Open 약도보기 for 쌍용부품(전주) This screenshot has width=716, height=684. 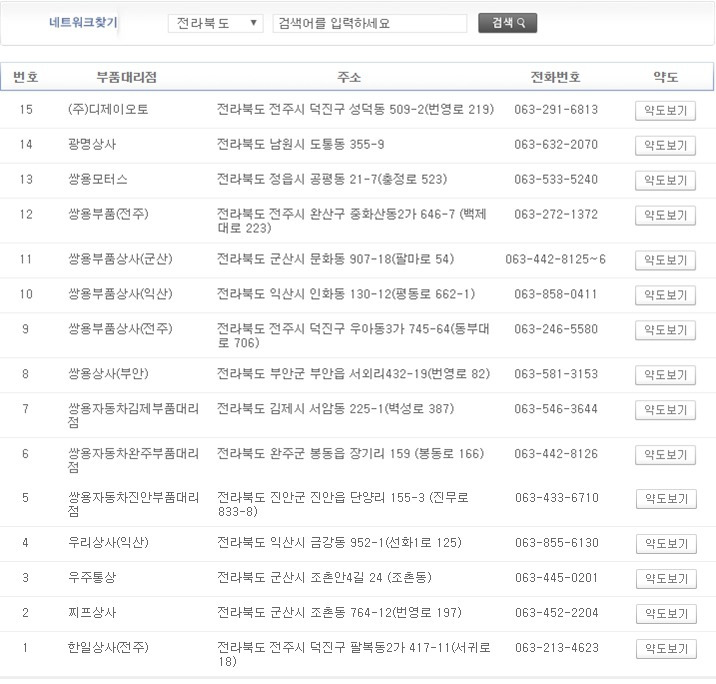click(x=665, y=216)
